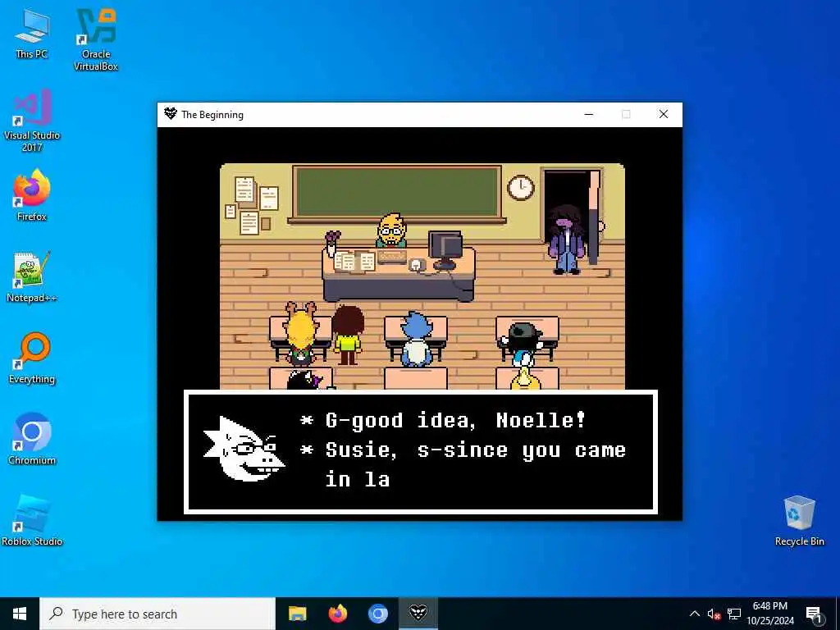Launch Firefox from the taskbar
This screenshot has height=630, width=840.
click(337, 614)
